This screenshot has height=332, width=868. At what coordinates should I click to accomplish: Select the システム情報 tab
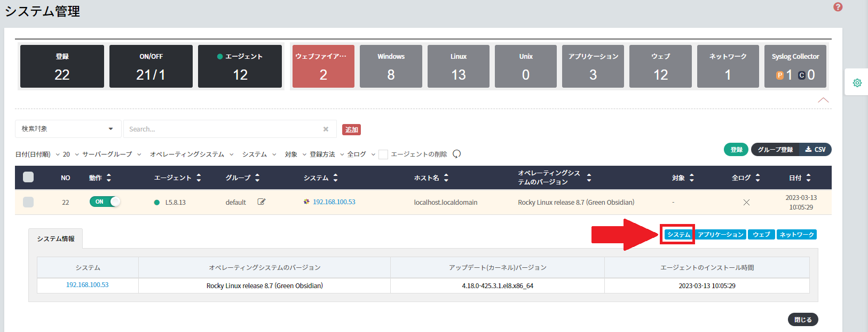(56, 239)
